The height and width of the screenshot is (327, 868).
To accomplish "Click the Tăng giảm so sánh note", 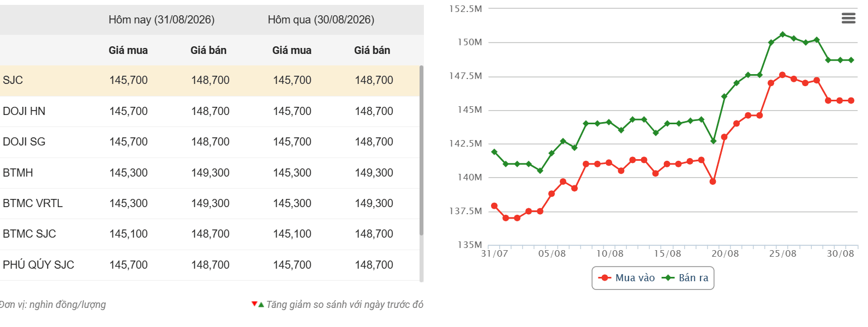I will click(345, 305).
